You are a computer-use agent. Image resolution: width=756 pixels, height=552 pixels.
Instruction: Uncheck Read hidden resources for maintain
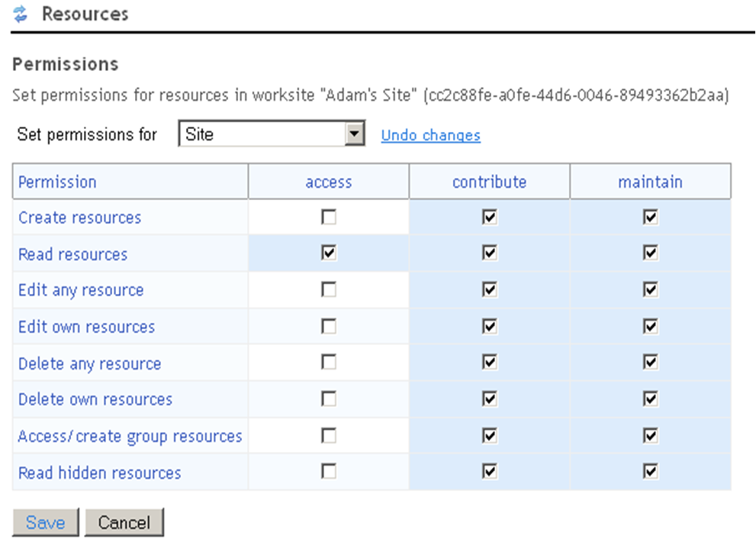651,472
